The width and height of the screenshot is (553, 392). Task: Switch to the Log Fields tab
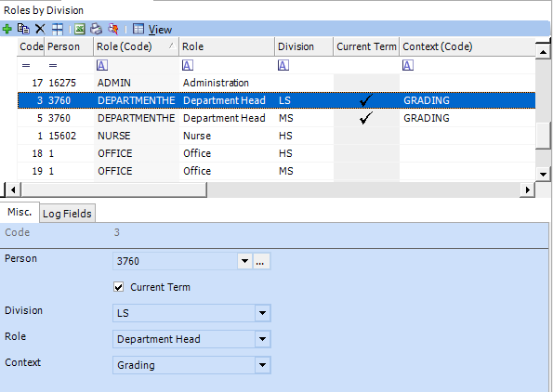click(67, 214)
